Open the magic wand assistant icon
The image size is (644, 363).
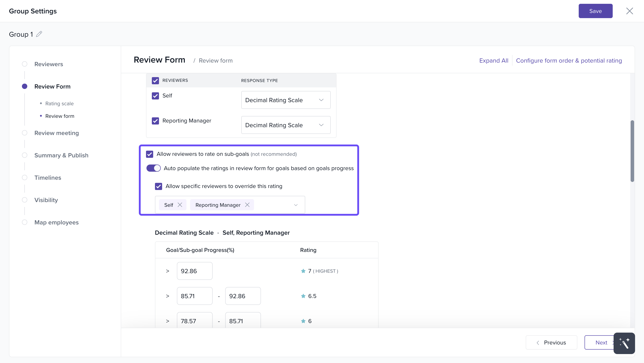click(624, 343)
